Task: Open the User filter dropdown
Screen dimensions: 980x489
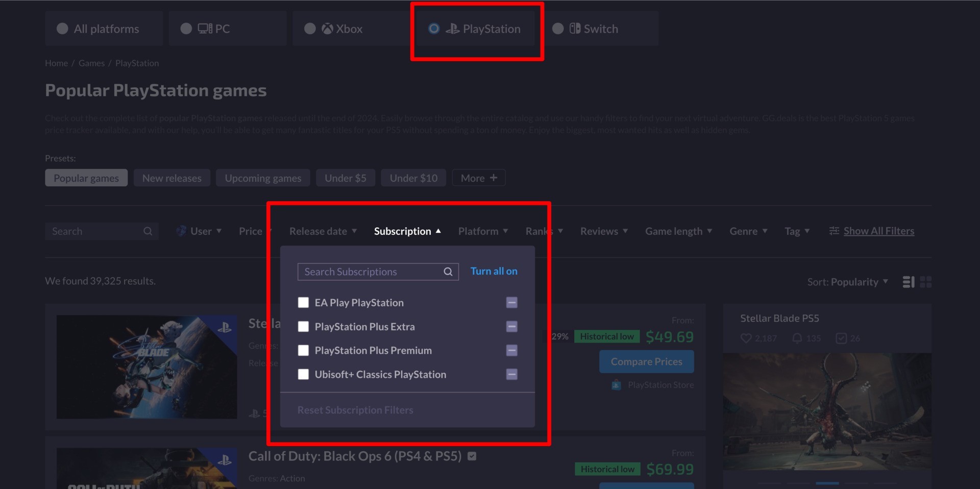Action: [199, 231]
